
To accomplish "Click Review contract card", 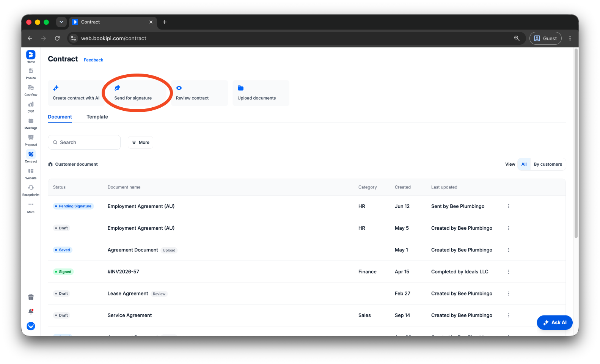I will pyautogui.click(x=199, y=93).
